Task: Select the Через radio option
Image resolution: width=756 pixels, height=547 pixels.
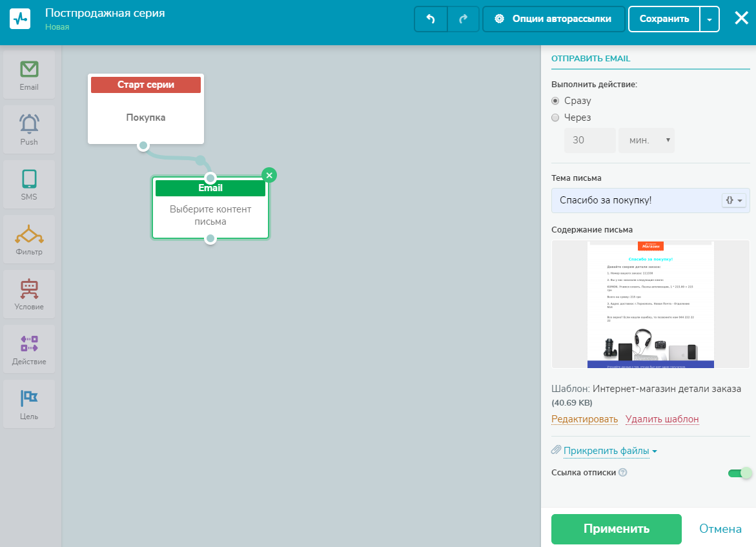Action: pos(555,118)
